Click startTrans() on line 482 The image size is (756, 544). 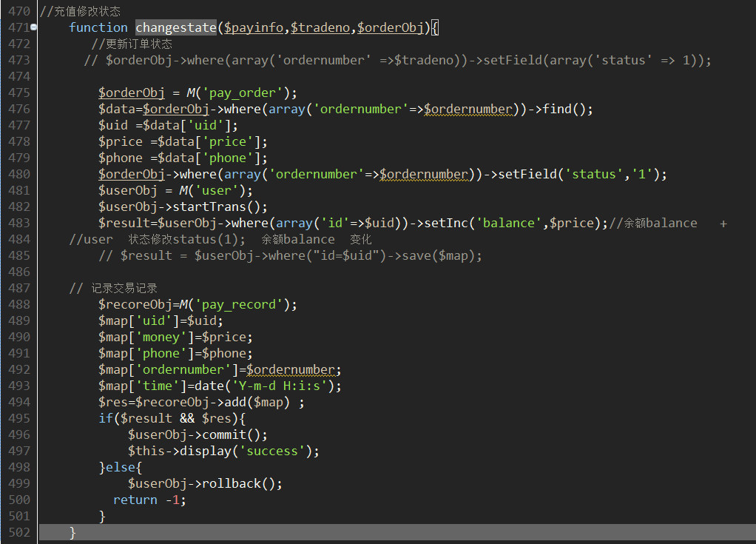(x=217, y=207)
